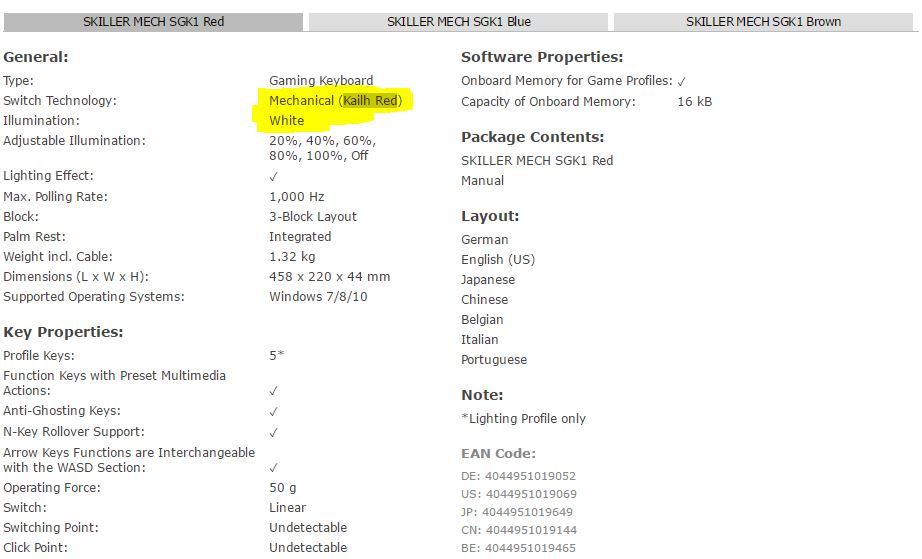Click the 'Gaming Keyboard' type value

coord(321,81)
